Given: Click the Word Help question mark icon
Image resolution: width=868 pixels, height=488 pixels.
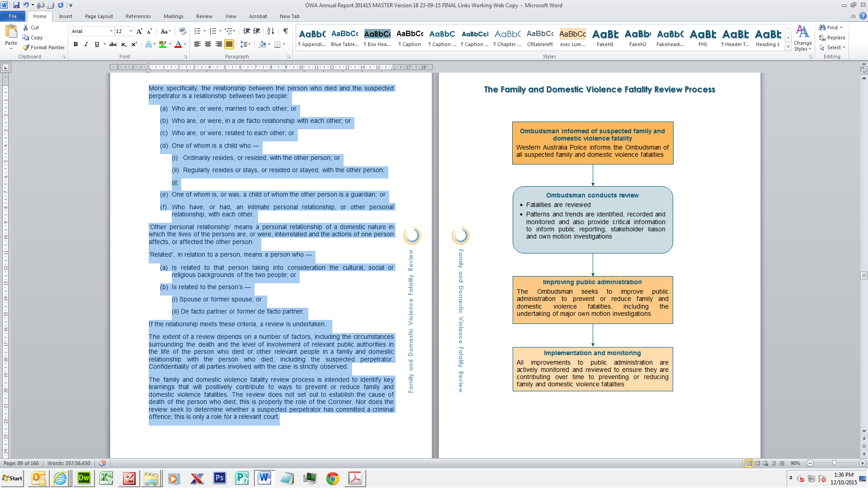Looking at the screenshot, I should 863,16.
